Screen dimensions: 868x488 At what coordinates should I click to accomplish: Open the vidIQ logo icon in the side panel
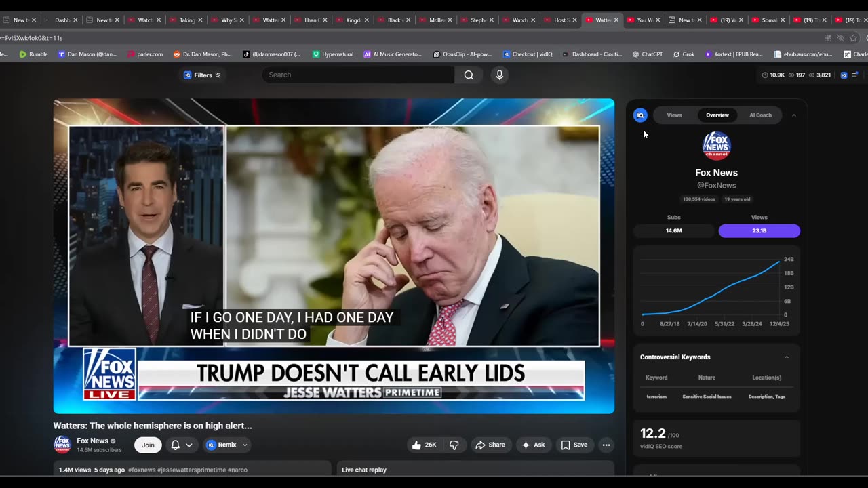point(640,115)
